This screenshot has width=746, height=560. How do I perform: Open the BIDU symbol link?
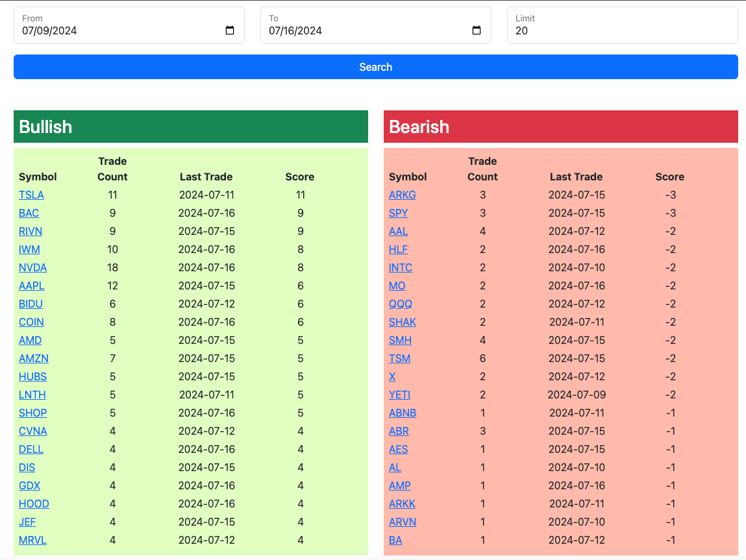(31, 304)
